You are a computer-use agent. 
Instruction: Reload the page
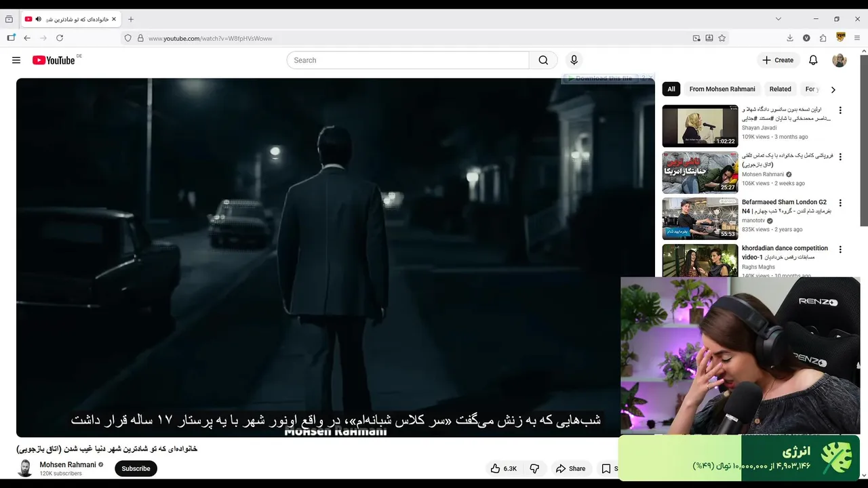[60, 38]
